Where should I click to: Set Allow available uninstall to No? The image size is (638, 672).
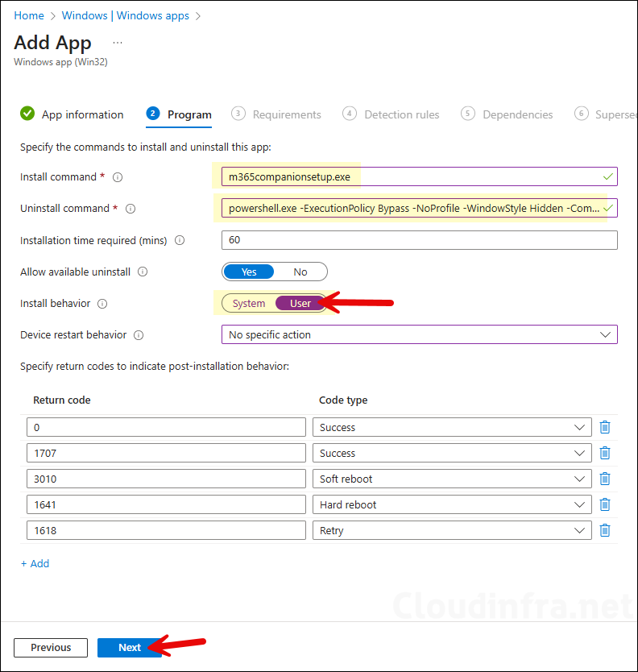click(300, 272)
